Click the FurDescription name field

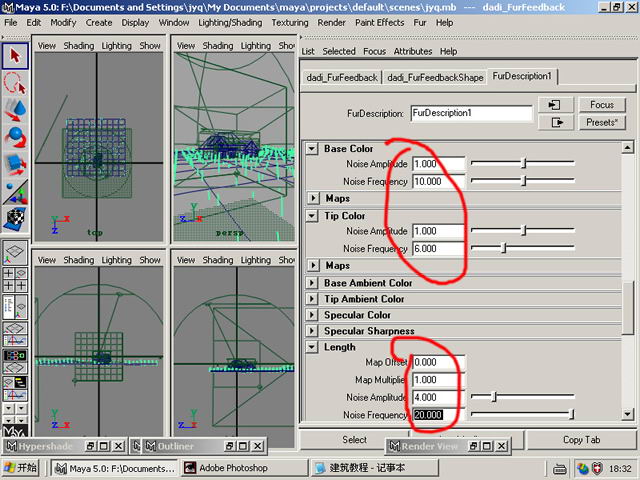tap(471, 113)
